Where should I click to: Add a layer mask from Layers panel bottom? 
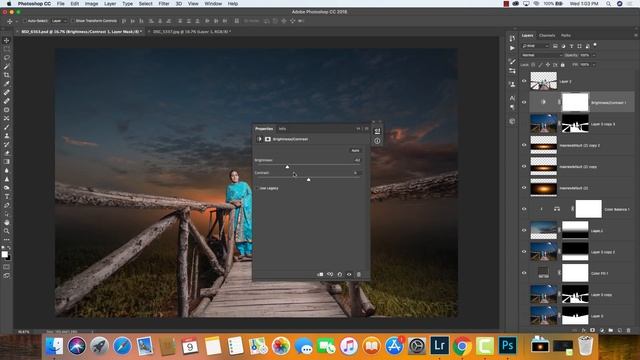[x=592, y=330]
